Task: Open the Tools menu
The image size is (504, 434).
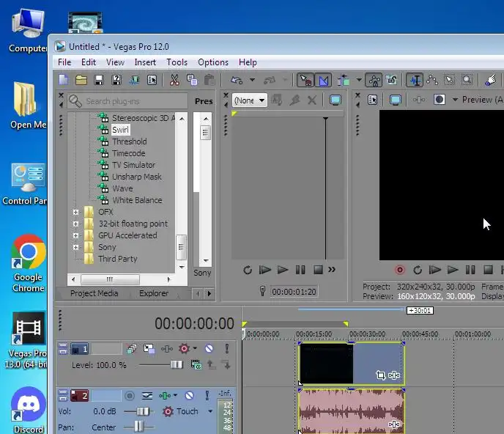Action: pos(177,62)
